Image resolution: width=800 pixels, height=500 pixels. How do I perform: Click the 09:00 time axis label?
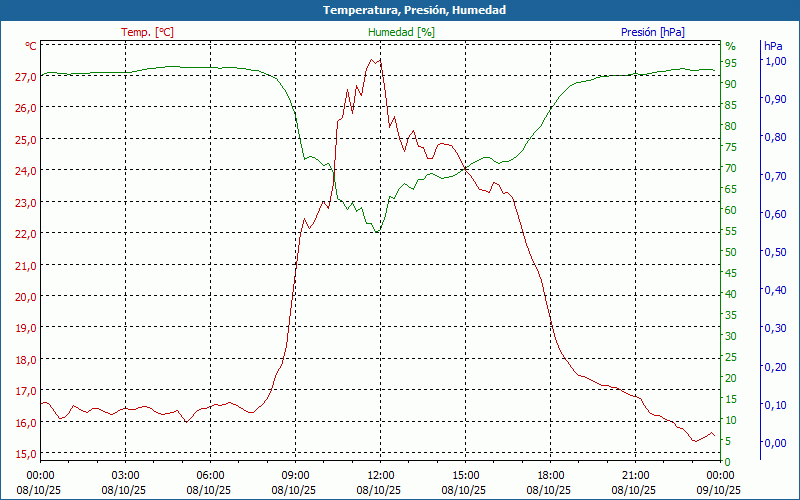tap(295, 475)
